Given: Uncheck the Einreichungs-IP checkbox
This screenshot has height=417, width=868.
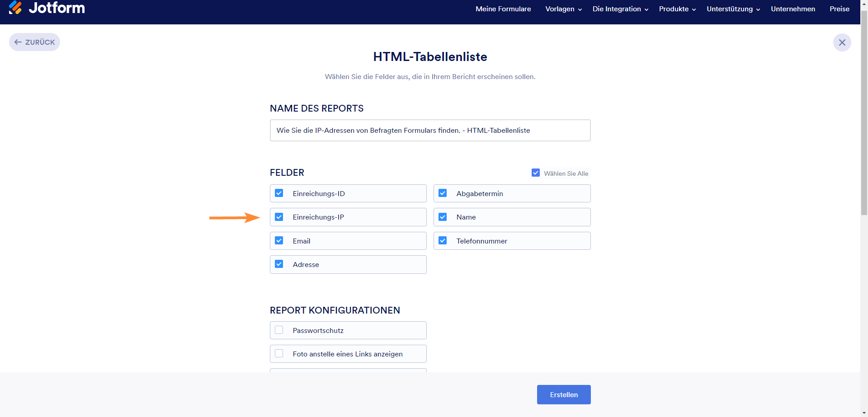Looking at the screenshot, I should [x=279, y=217].
